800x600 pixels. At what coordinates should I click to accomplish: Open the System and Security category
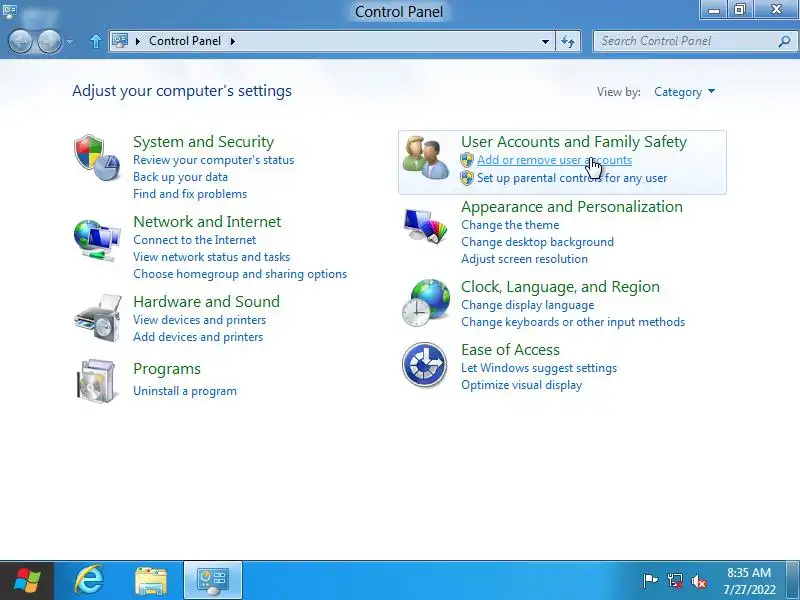pyautogui.click(x=203, y=142)
